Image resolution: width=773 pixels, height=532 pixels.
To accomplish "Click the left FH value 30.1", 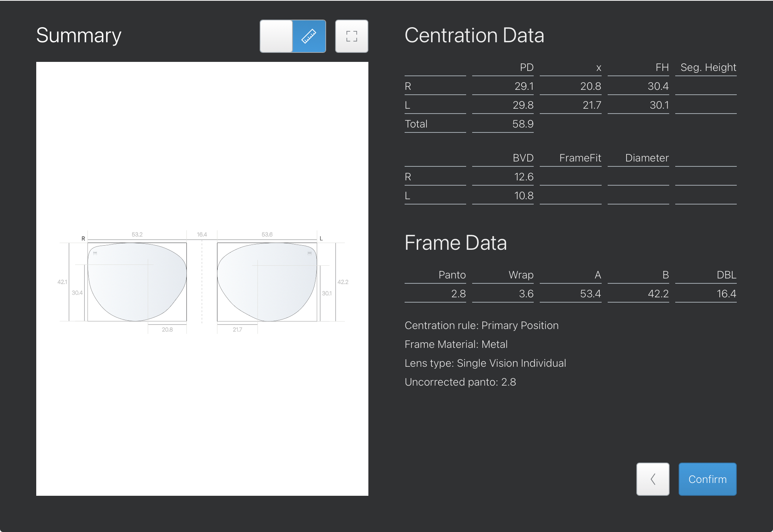I will point(659,105).
